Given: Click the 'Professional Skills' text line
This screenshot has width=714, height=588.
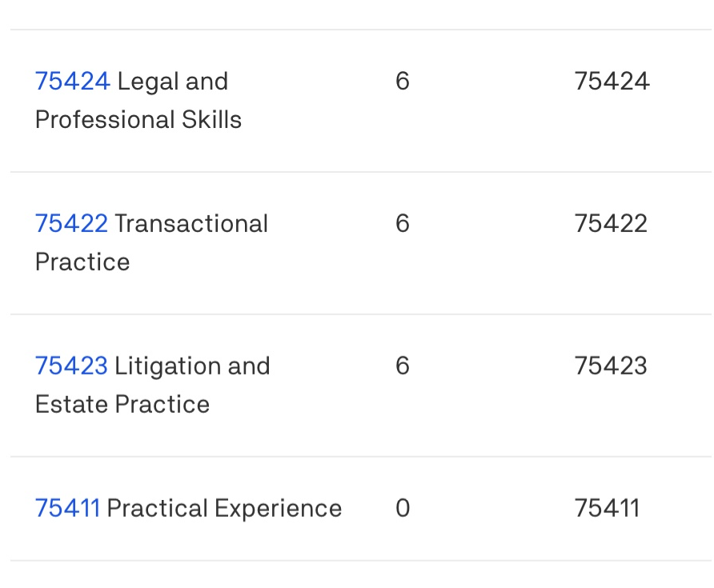Looking at the screenshot, I should click(138, 120).
